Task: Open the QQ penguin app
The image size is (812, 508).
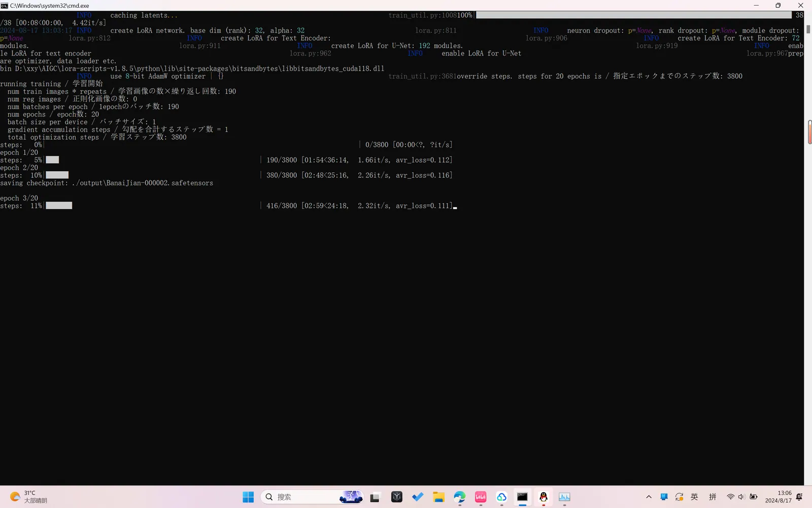Action: (x=544, y=497)
